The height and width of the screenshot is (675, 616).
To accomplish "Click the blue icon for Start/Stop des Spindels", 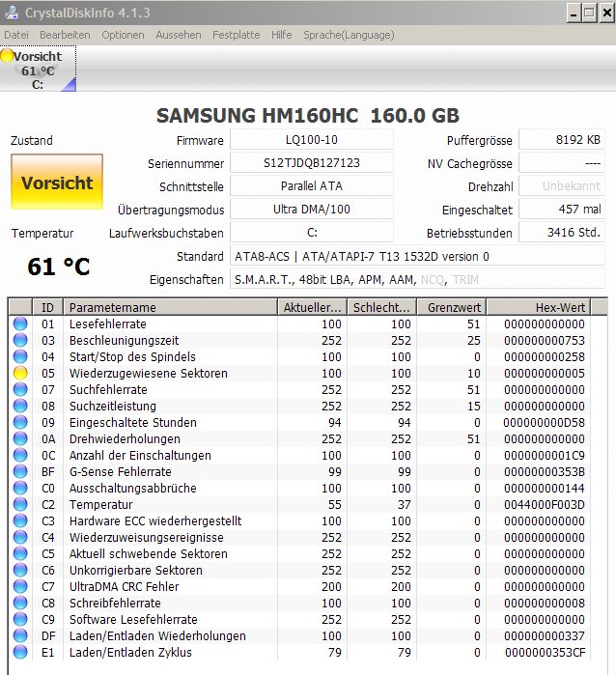I will 20,356.
